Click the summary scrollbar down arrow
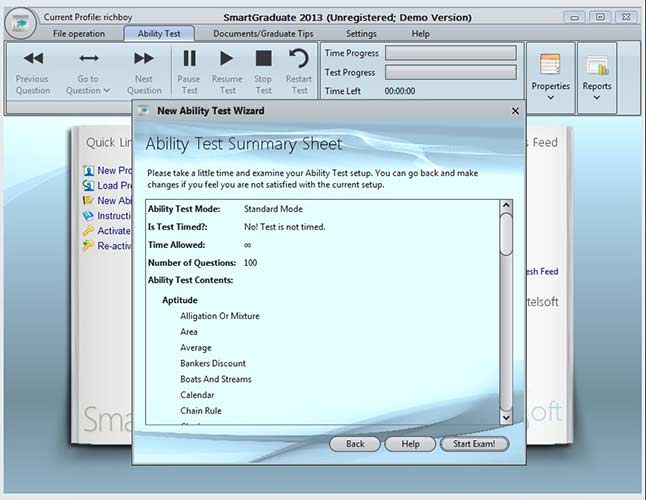Image resolution: width=646 pixels, height=500 pixels. pos(506,418)
